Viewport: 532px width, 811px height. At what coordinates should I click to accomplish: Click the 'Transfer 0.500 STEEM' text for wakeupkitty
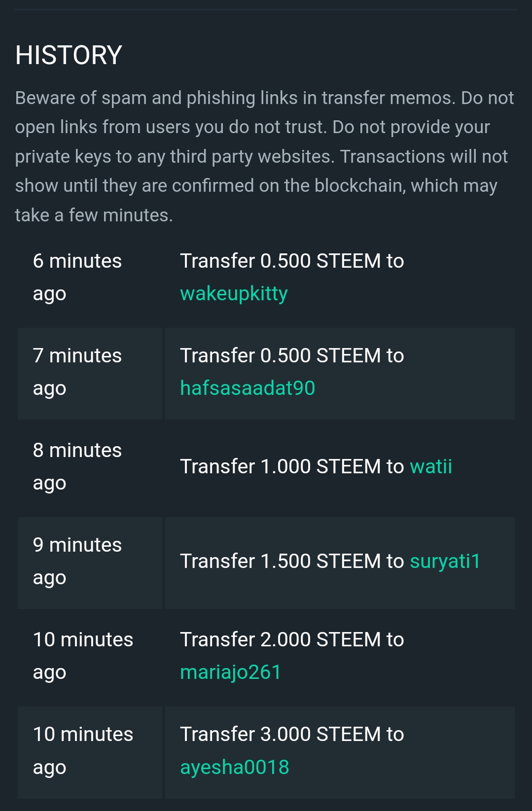pos(281,261)
